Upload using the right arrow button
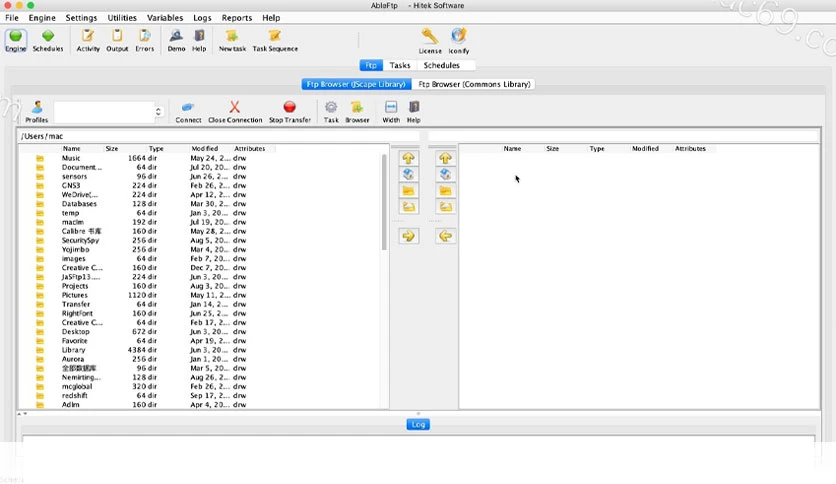Image resolution: width=836 pixels, height=484 pixels. 408,236
